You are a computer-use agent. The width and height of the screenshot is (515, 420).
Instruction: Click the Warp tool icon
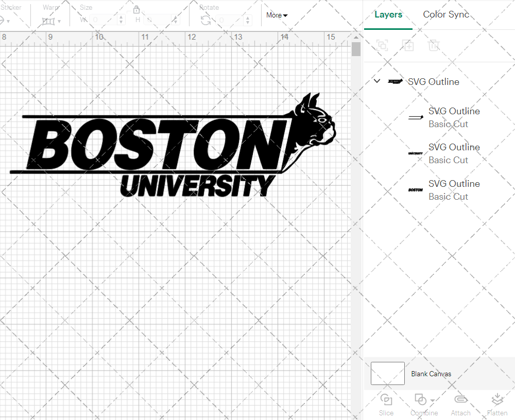click(49, 21)
